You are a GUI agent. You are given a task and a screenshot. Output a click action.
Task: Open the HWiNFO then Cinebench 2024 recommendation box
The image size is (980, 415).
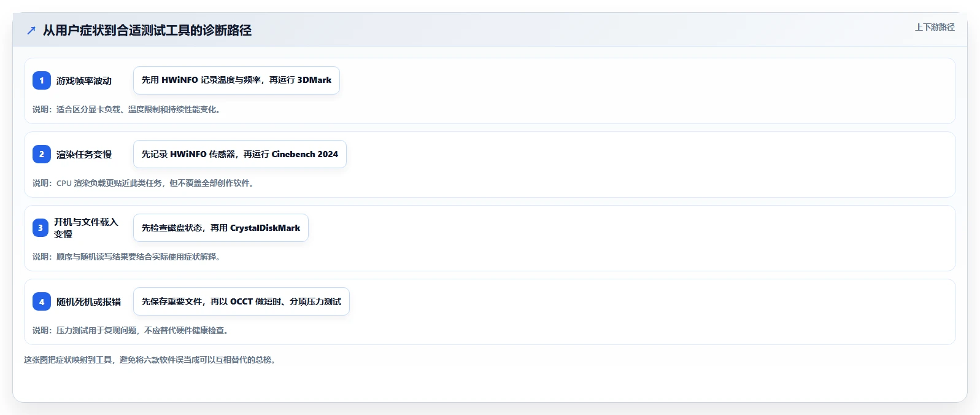(x=240, y=154)
